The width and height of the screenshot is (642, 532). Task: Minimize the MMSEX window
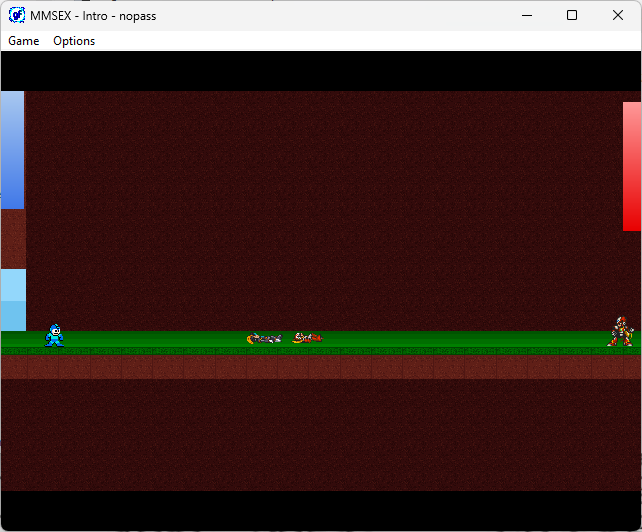(527, 16)
